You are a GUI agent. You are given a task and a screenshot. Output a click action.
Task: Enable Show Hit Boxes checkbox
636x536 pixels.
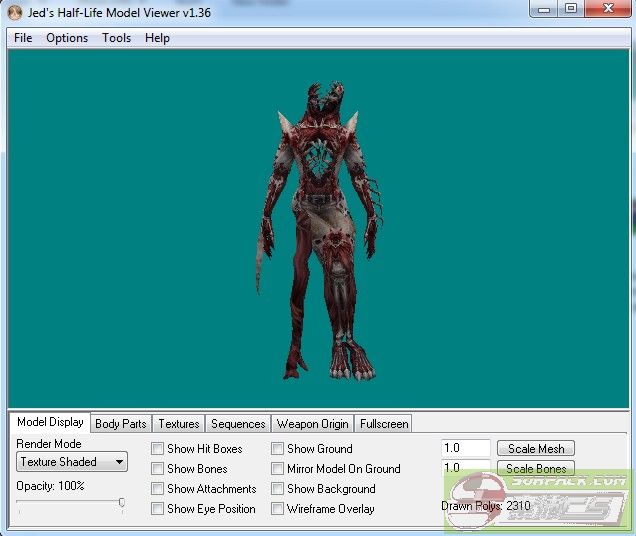pyautogui.click(x=157, y=449)
